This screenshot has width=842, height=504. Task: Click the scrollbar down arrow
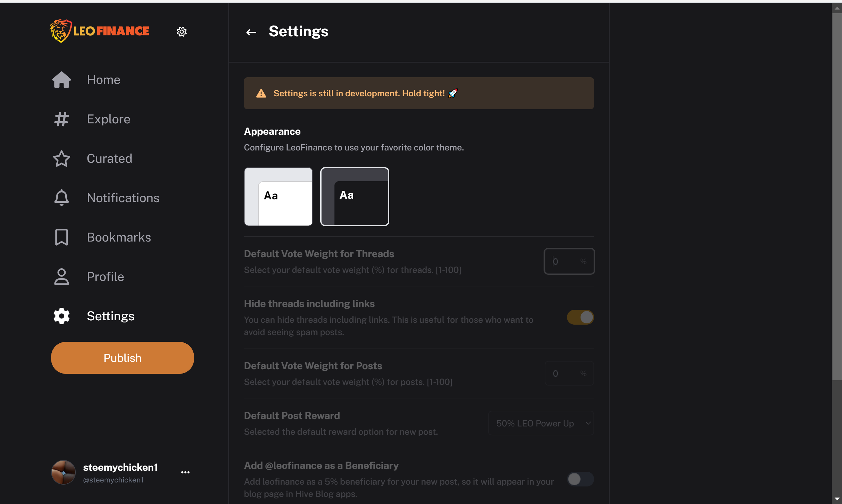point(836,499)
